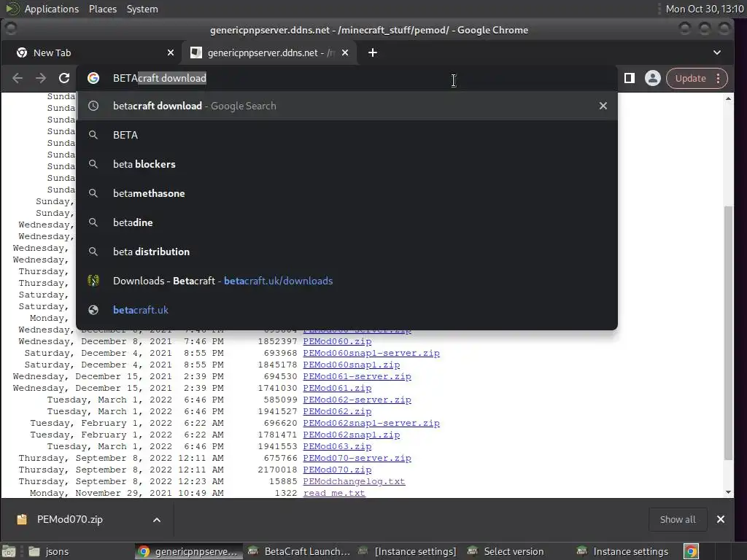
Task: Switch to [Instance settings] taskbar window
Action: click(408, 551)
